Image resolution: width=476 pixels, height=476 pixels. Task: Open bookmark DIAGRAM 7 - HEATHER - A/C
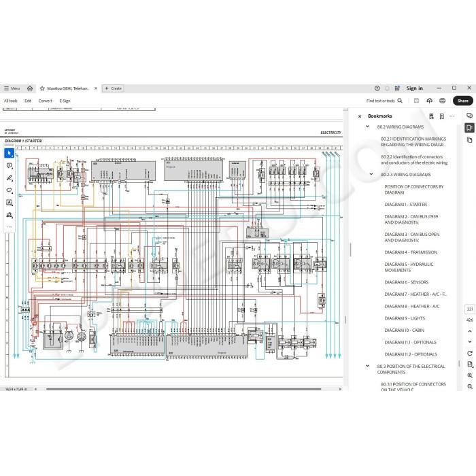[x=415, y=294]
